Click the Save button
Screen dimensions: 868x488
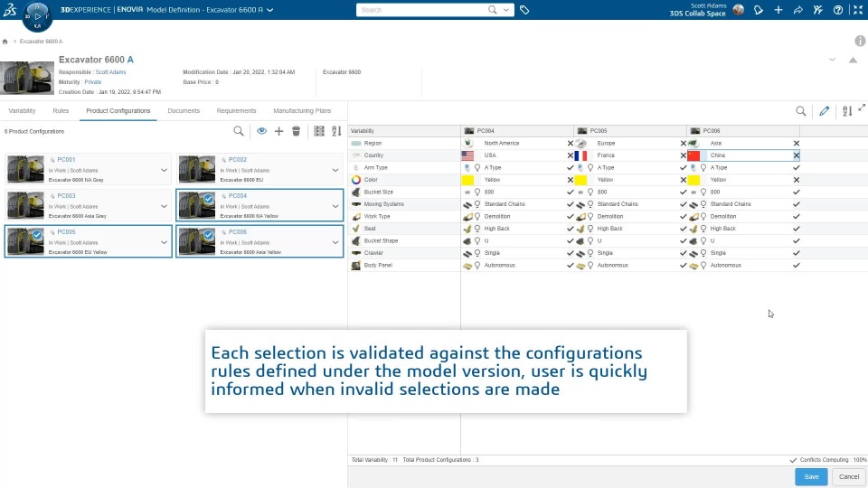811,476
